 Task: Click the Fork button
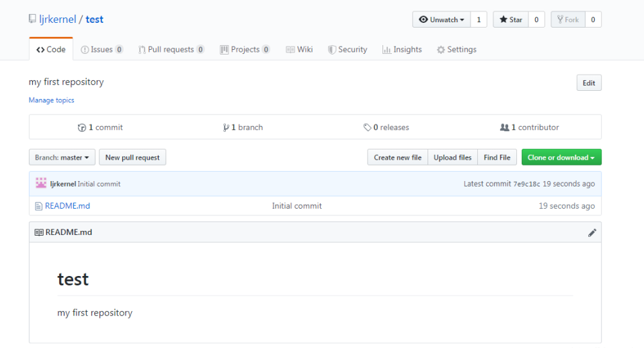pos(567,20)
